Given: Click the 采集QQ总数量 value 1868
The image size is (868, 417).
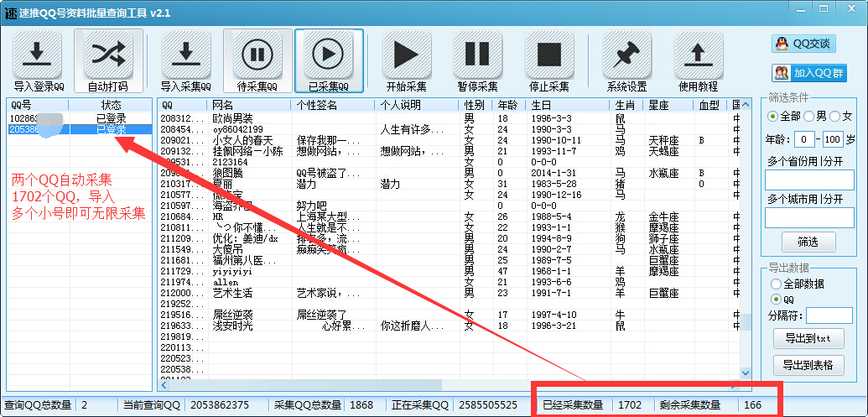Looking at the screenshot, I should pyautogui.click(x=362, y=405).
